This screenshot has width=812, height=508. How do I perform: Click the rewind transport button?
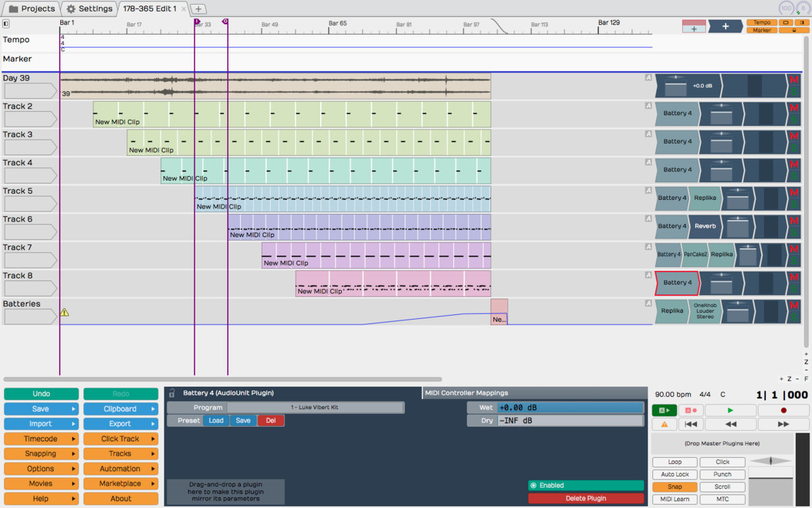731,424
